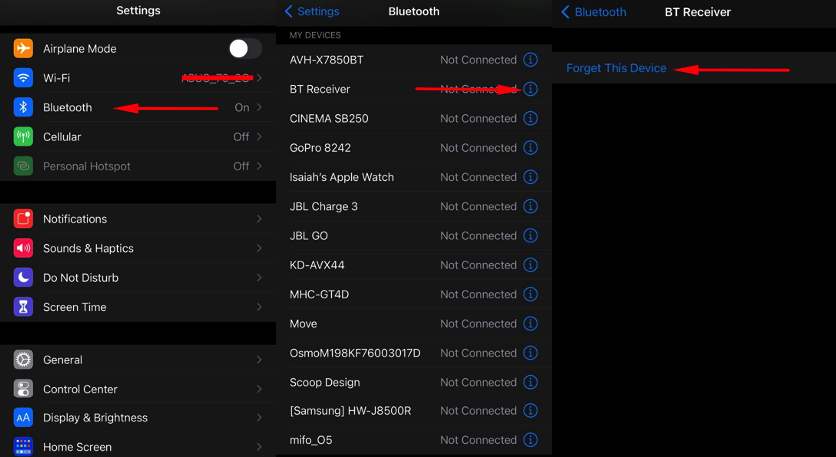Open the Notifications settings row
The image size is (836, 457).
138,219
